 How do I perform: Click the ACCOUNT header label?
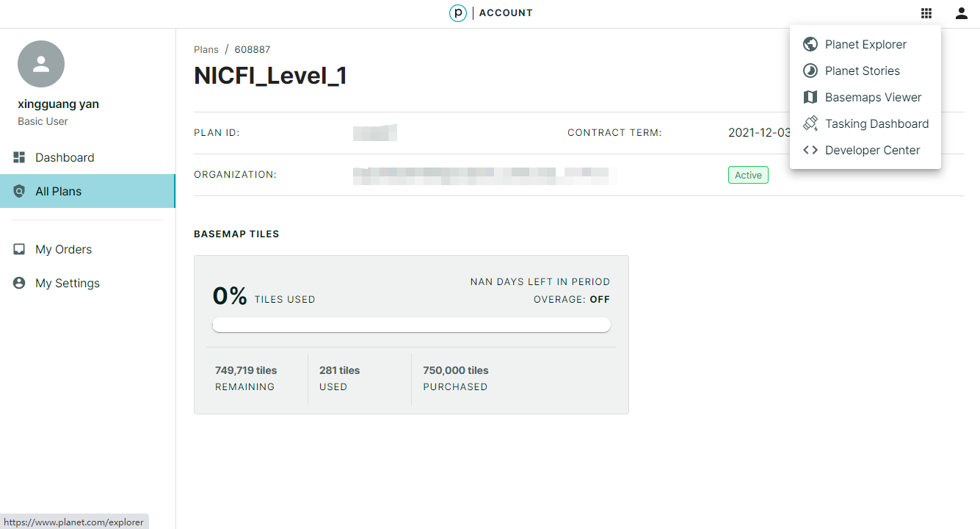[506, 13]
